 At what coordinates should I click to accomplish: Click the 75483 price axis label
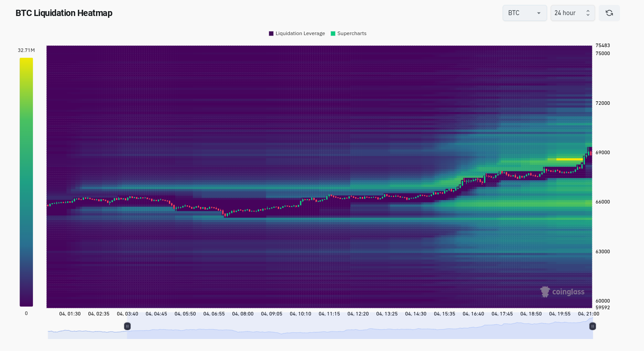point(603,45)
